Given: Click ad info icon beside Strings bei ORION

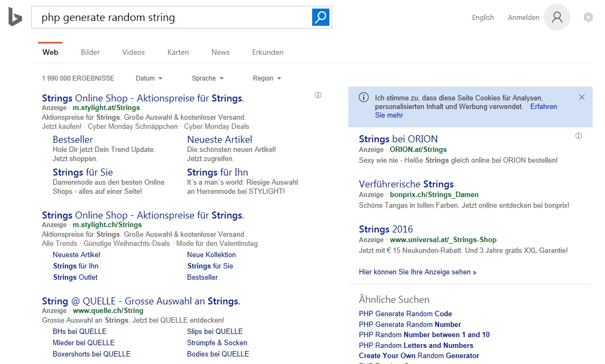Looking at the screenshot, I should 578,136.
